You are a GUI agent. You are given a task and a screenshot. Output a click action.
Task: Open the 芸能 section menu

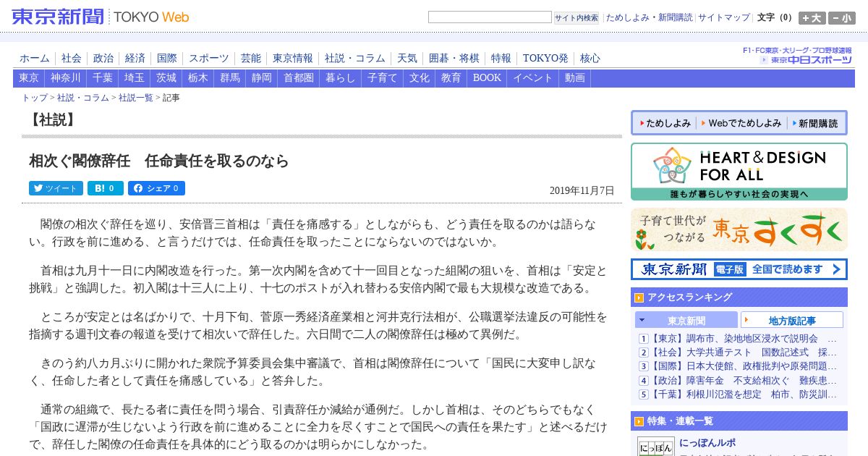(251, 59)
